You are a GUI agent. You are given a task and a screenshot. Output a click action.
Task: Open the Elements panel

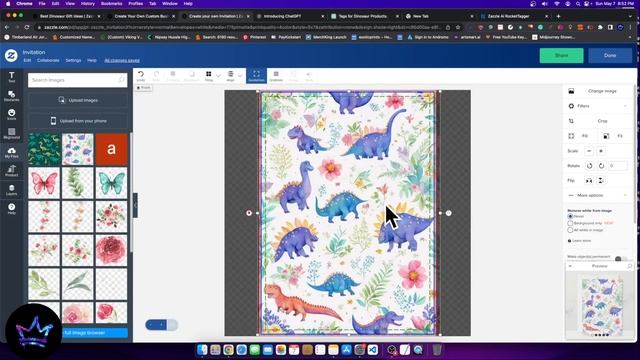[11, 96]
